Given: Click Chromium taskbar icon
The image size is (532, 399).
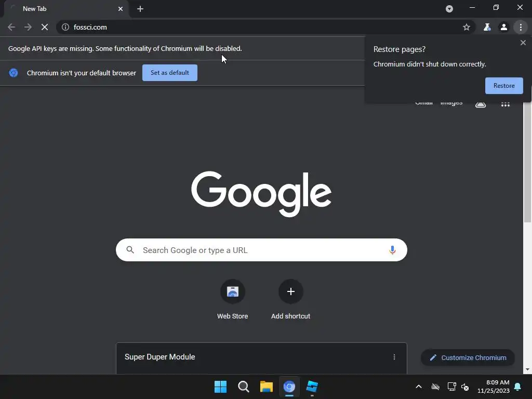Looking at the screenshot, I should [289, 387].
